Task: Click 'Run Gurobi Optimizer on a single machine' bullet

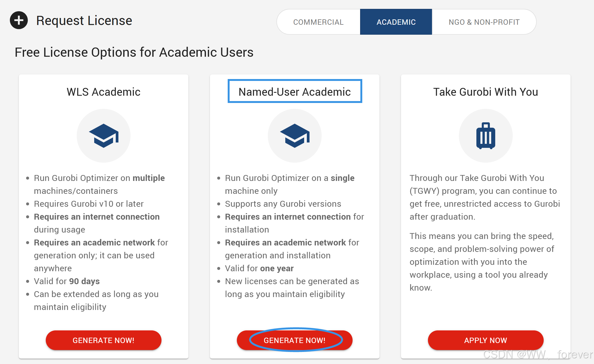Action: (290, 184)
